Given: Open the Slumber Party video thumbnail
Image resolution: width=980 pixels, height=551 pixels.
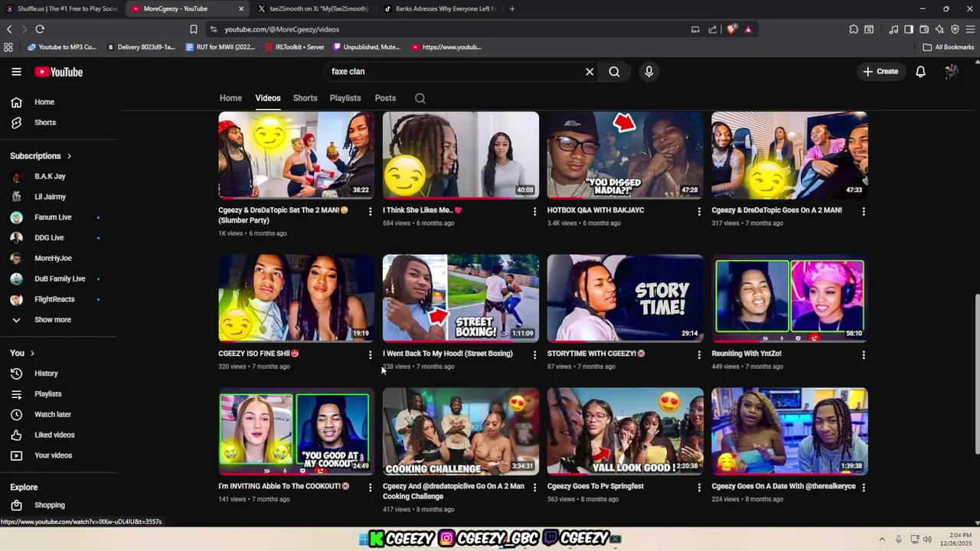Looking at the screenshot, I should coord(296,155).
